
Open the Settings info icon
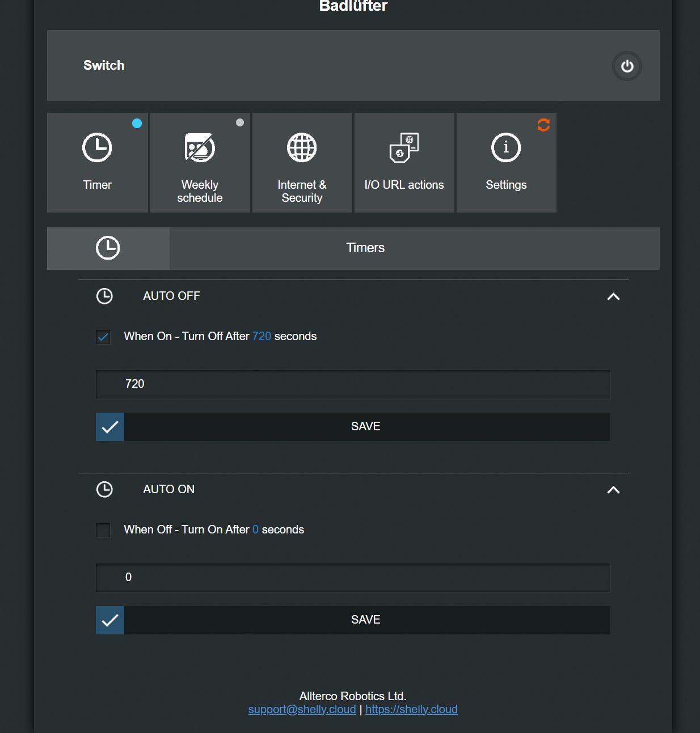coord(506,148)
